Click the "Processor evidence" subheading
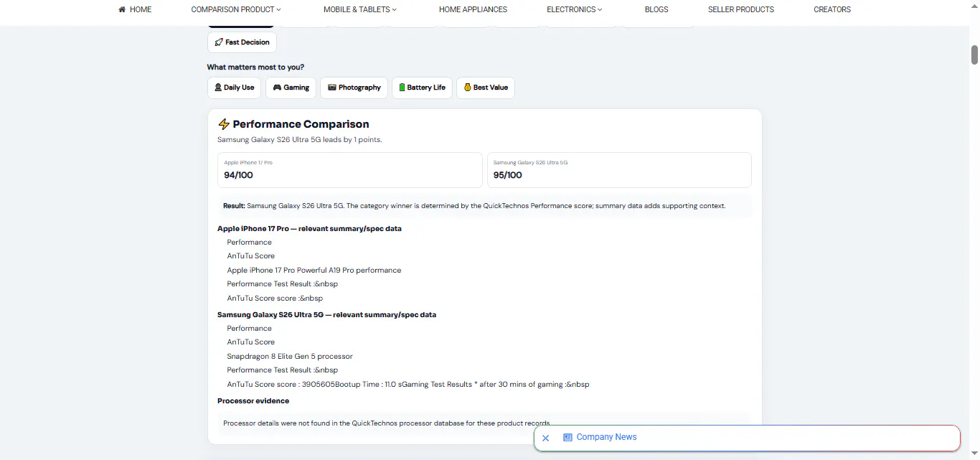 click(x=253, y=401)
